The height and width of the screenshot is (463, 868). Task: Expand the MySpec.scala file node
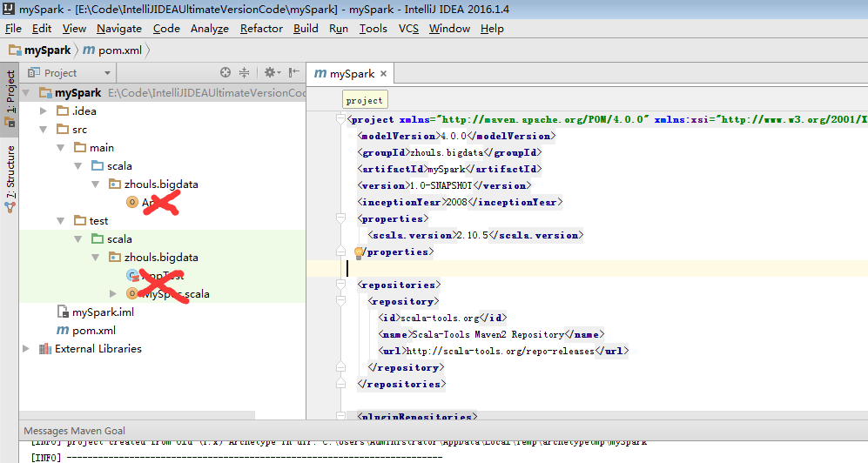(113, 294)
